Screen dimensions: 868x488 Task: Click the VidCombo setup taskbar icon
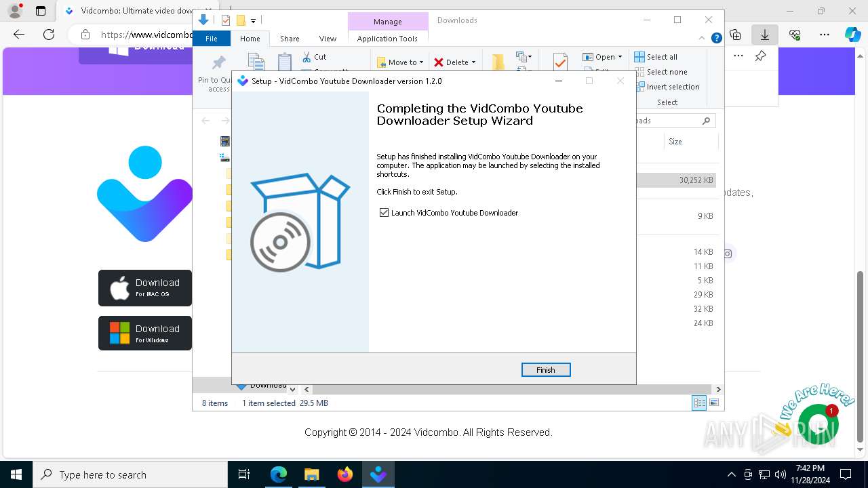(x=378, y=474)
